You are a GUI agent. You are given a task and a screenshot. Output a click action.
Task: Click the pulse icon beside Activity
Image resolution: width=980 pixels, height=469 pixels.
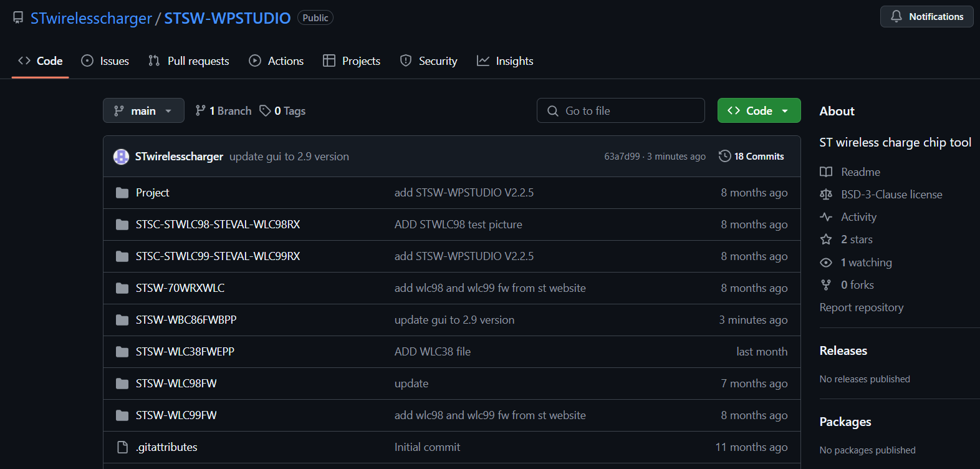point(826,217)
